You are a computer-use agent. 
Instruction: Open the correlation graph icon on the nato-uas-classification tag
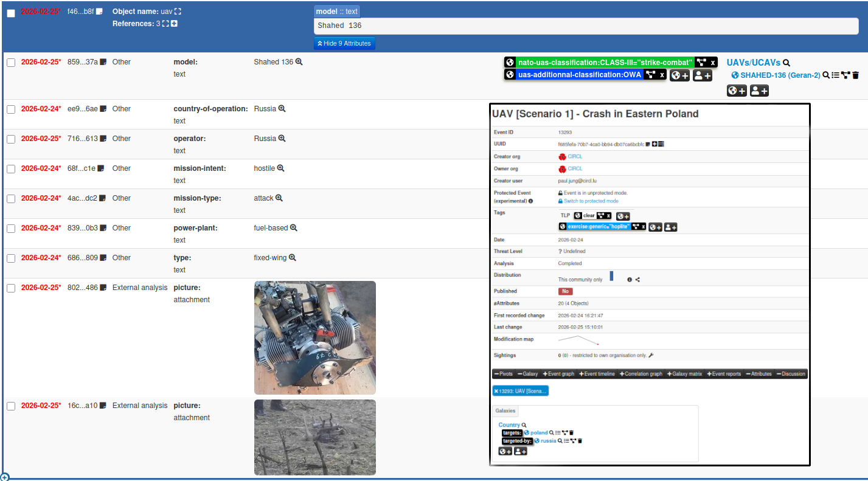point(701,62)
